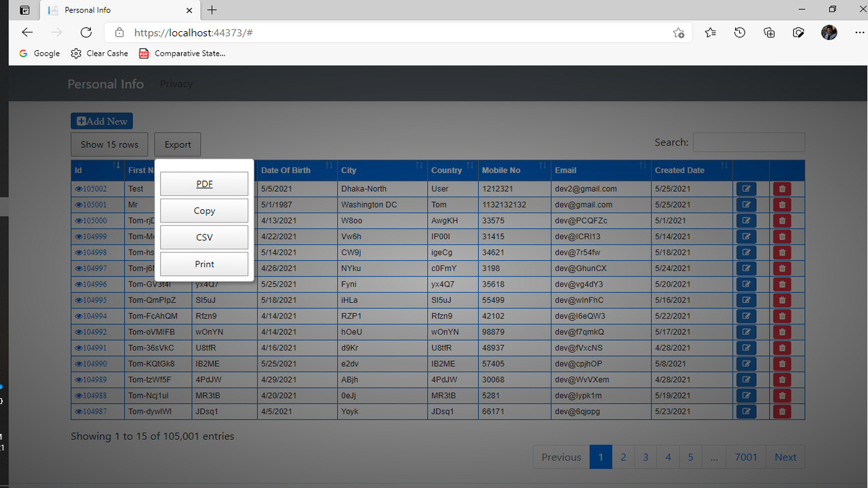Delete the bottom row record 104987
Screen dimensions: 868x488
point(781,411)
